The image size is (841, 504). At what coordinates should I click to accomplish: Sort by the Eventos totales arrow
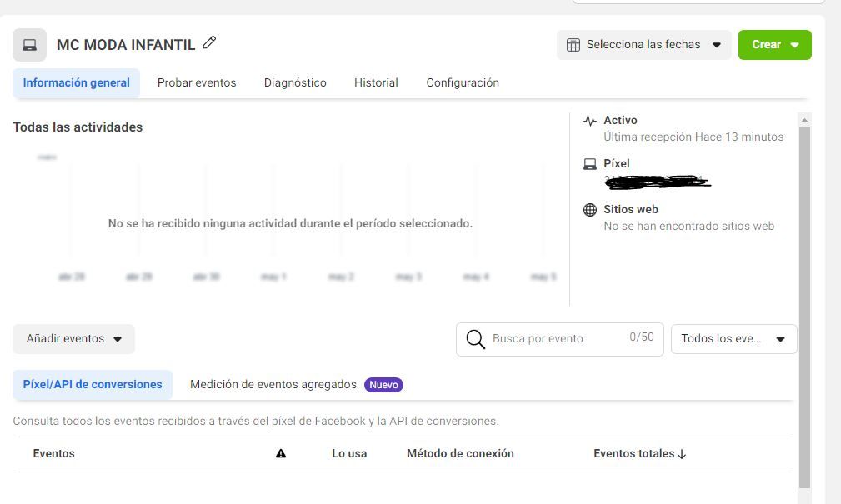point(682,454)
